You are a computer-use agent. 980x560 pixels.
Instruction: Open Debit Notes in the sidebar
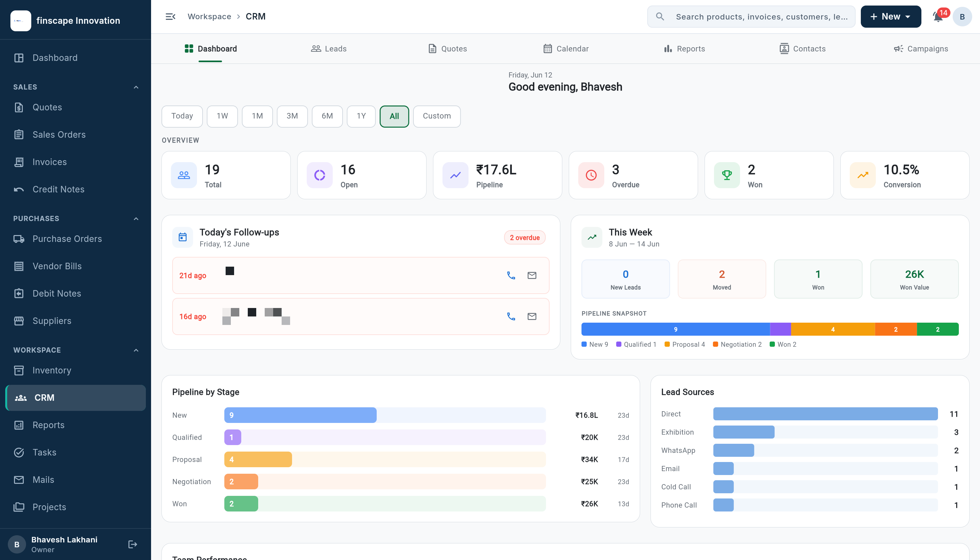coord(76,293)
